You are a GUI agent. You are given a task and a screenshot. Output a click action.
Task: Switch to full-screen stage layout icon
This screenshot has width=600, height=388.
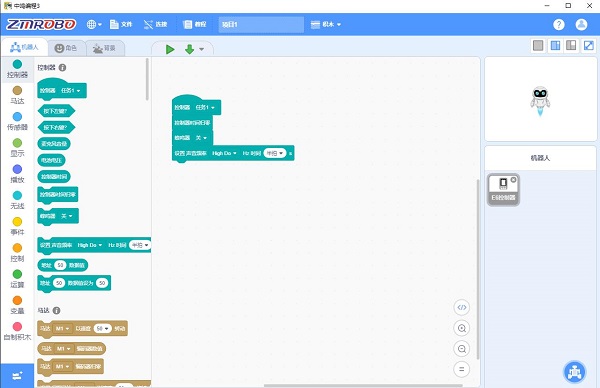point(589,46)
